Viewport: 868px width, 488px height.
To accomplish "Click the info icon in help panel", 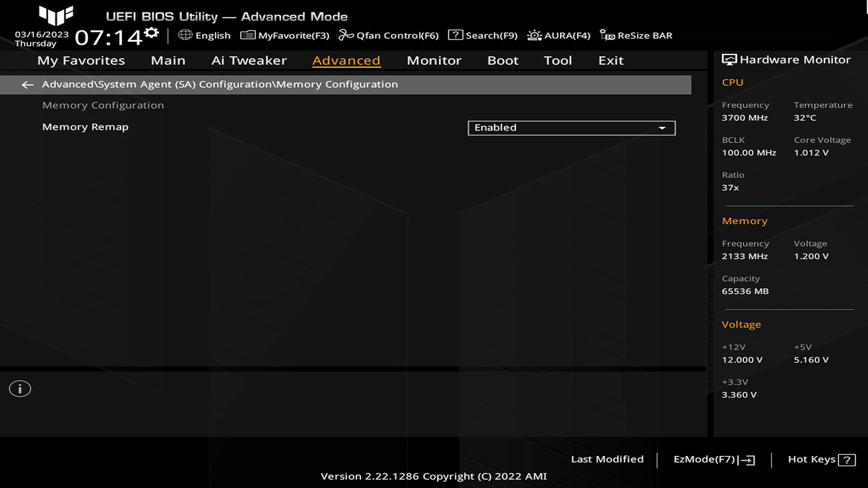I will pos(20,389).
